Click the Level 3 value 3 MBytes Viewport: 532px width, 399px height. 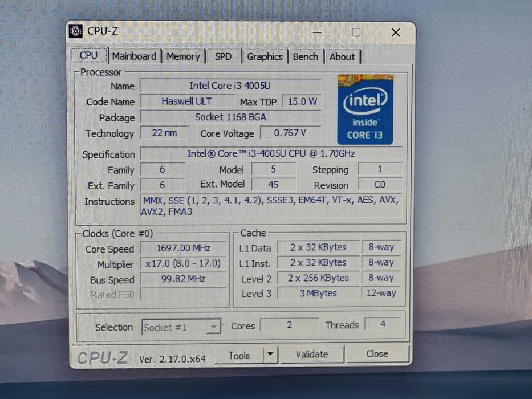[318, 293]
